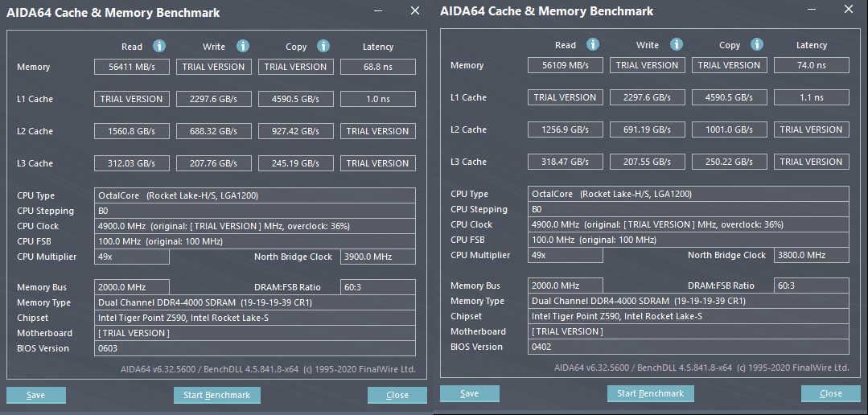Minimize the right AIDA64 benchmark window
This screenshot has height=415, width=868.
click(x=814, y=10)
